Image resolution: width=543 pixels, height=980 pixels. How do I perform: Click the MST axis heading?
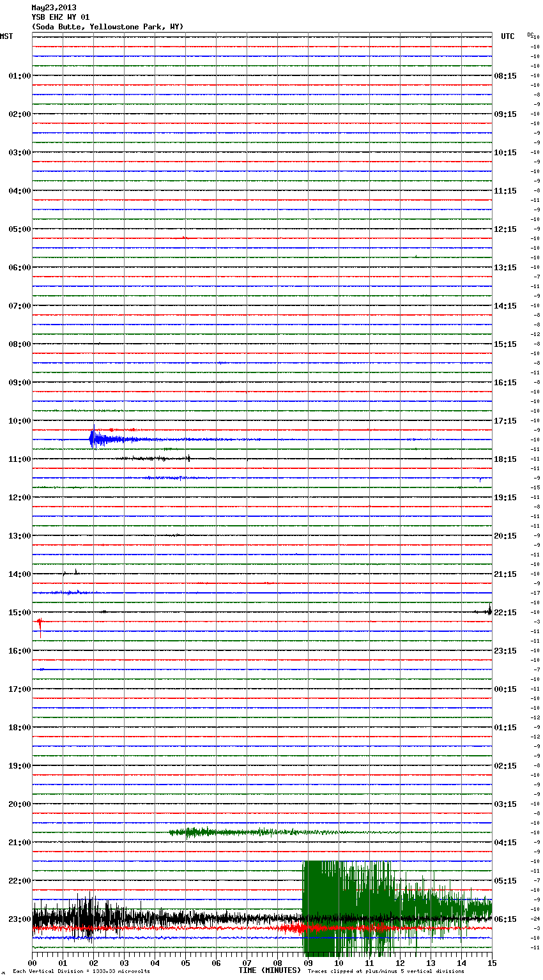coord(6,36)
